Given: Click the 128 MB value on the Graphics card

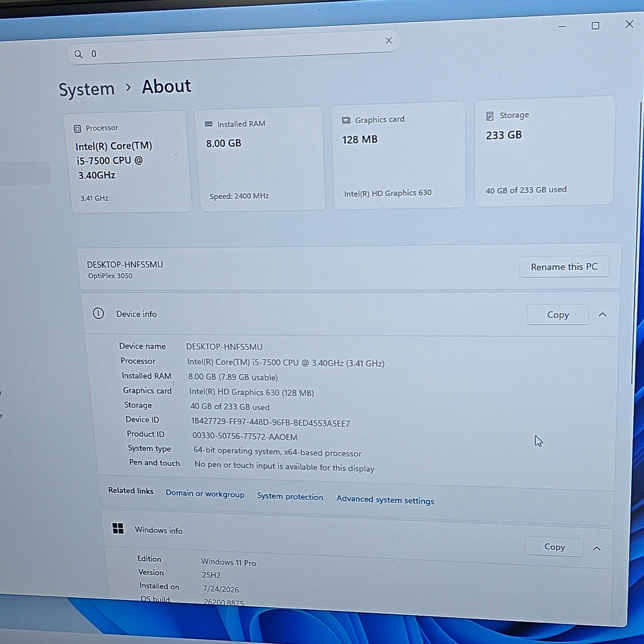Looking at the screenshot, I should (x=360, y=140).
